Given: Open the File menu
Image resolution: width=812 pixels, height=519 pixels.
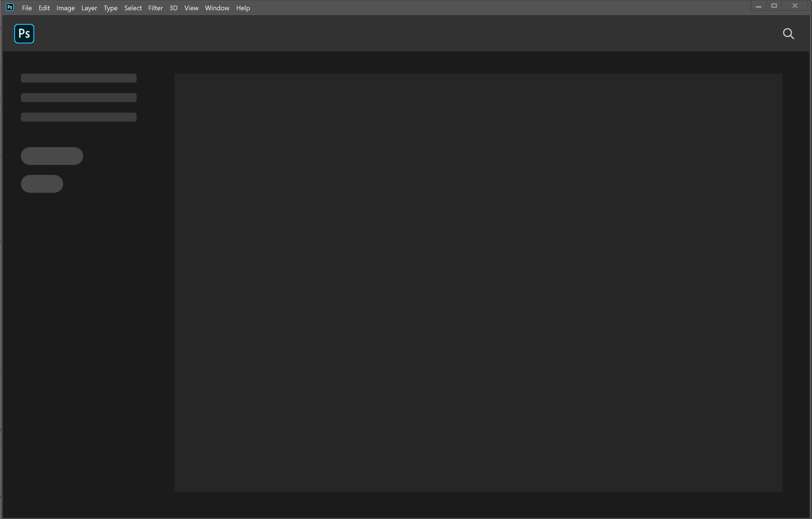Looking at the screenshot, I should [x=27, y=8].
